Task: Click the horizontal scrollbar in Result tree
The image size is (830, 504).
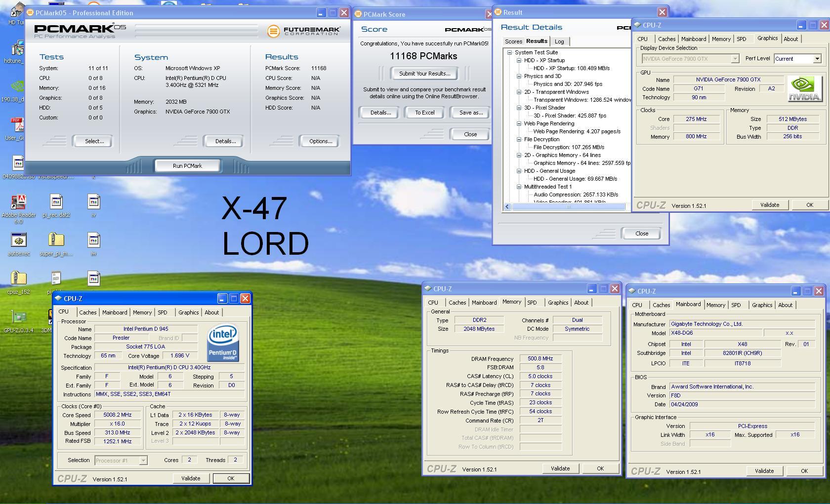Action: click(568, 207)
